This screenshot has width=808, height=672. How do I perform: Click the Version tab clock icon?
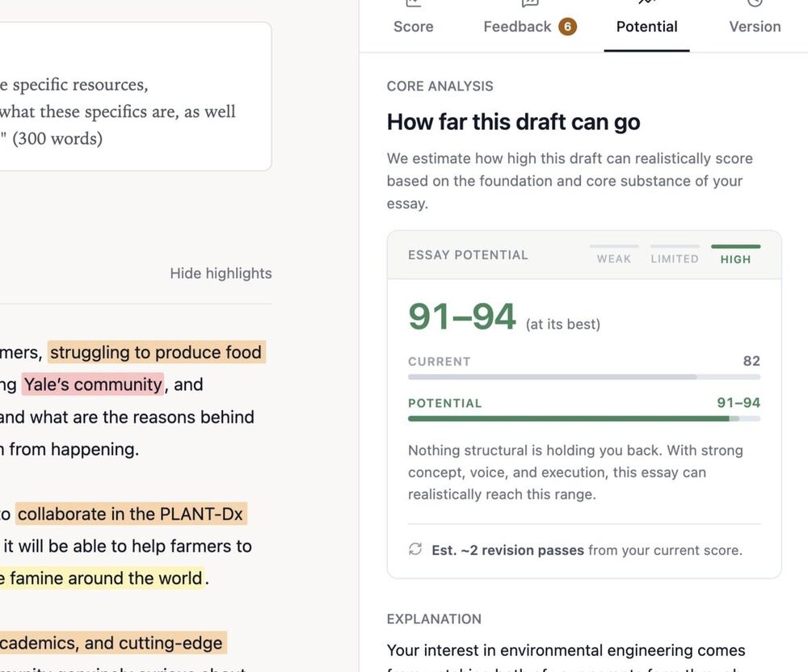coord(755,2)
